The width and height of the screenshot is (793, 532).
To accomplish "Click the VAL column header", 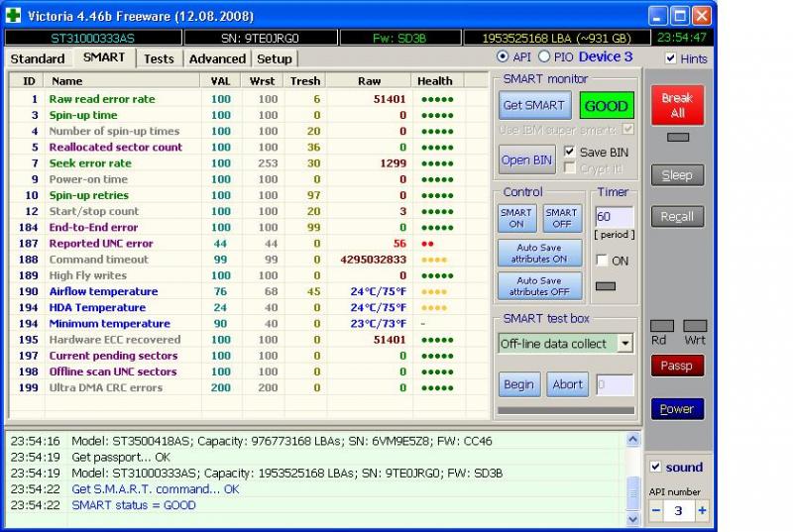I will tap(220, 81).
